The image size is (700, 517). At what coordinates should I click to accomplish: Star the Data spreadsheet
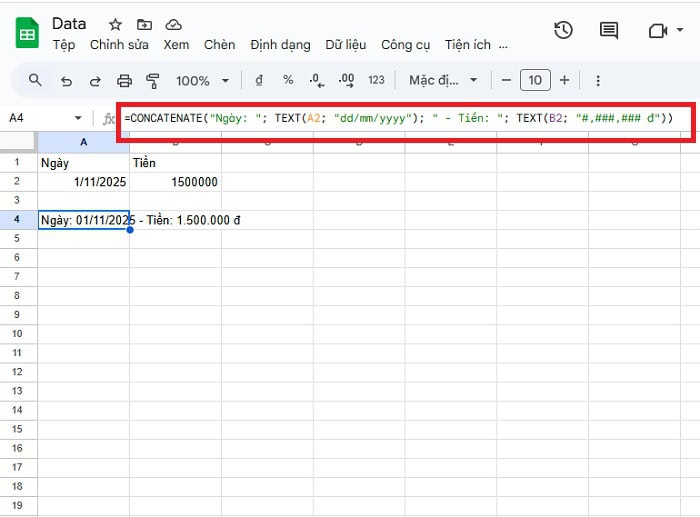coord(116,24)
